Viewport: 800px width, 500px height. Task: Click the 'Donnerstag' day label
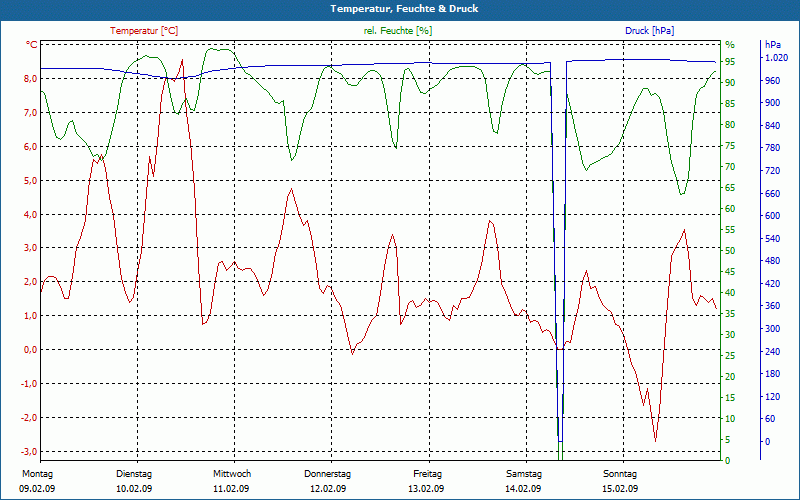click(328, 474)
